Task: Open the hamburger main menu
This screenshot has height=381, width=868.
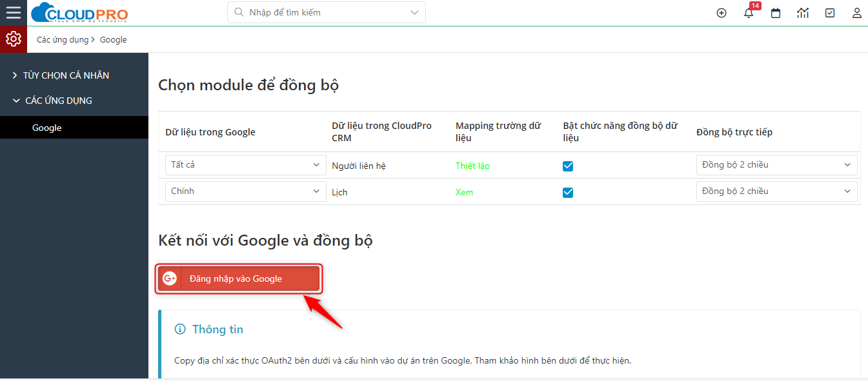Action: pyautogui.click(x=13, y=13)
